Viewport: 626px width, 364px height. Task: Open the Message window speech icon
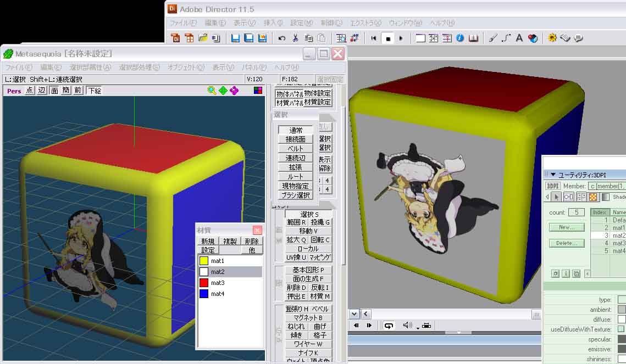point(579,38)
